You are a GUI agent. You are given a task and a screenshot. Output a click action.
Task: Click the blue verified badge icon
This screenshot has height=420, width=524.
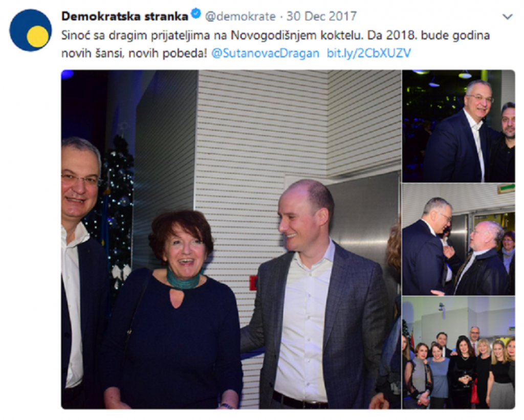[x=195, y=14]
